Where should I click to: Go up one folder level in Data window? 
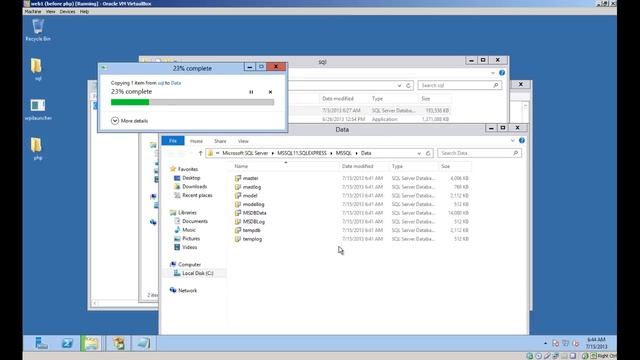pyautogui.click(x=200, y=153)
